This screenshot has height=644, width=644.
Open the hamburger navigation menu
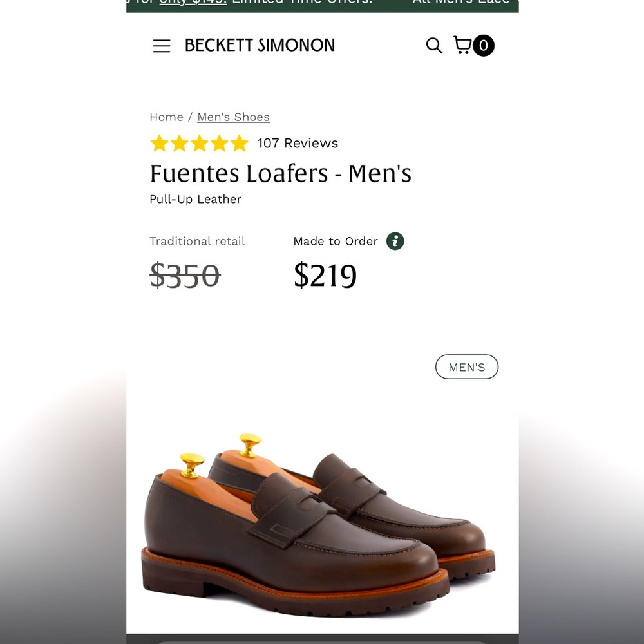coord(162,46)
